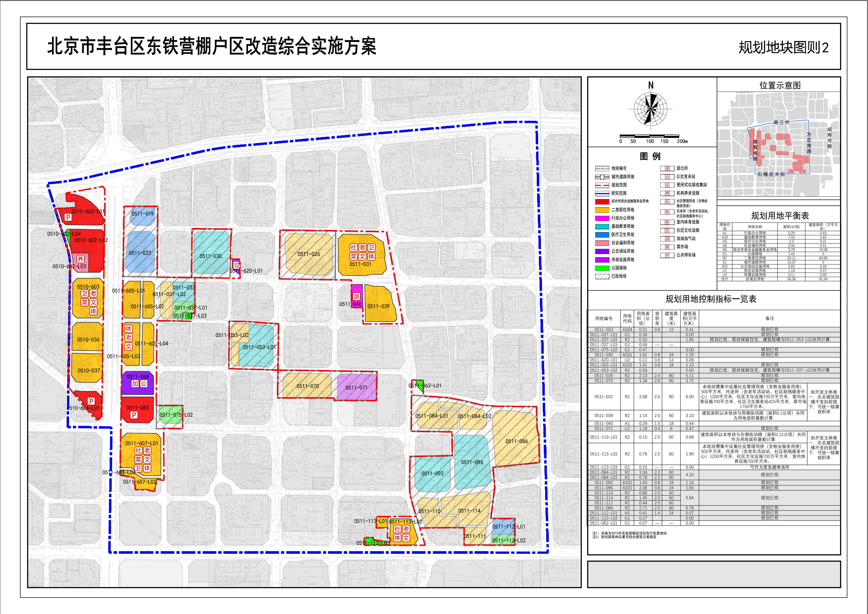The height and width of the screenshot is (614, 868).
Task: Click the 托老所 legend icon
Action: point(667,212)
